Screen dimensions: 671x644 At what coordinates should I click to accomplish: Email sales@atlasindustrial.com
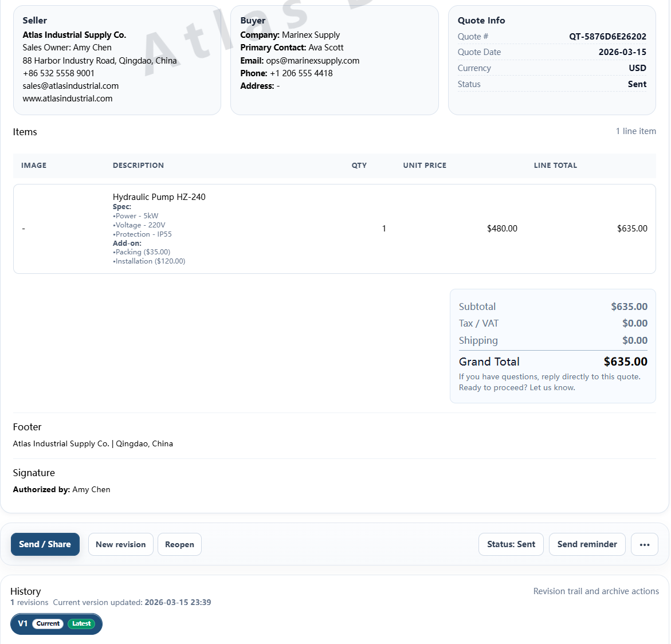[x=71, y=85]
